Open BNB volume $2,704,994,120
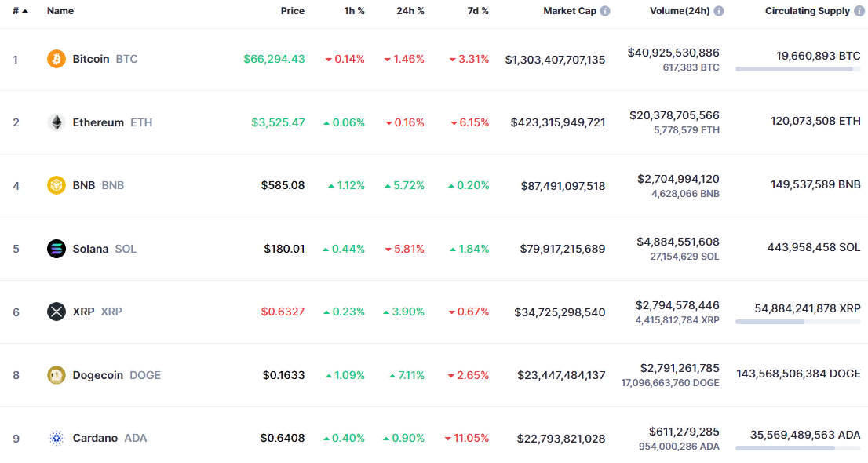Screen dimensions: 868x463 coord(678,179)
